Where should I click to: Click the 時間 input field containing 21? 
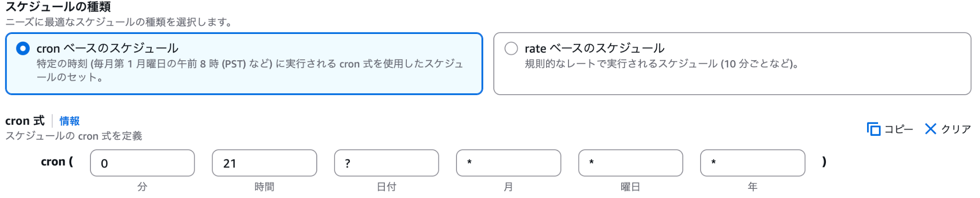264,163
